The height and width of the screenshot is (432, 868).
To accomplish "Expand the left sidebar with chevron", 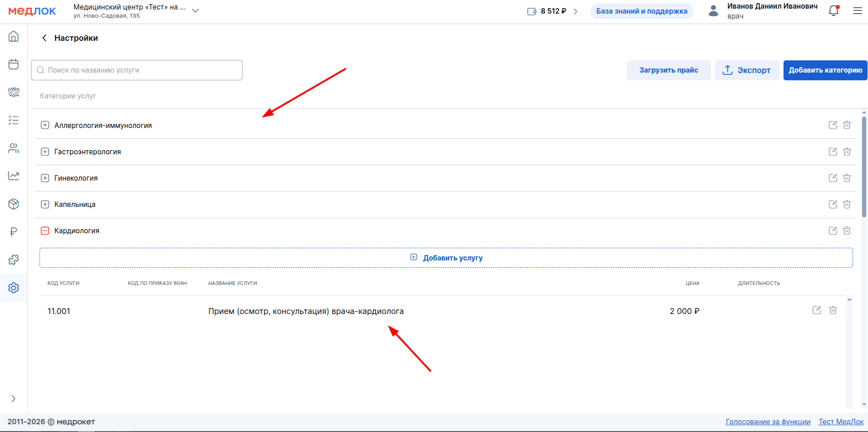I will 14,398.
